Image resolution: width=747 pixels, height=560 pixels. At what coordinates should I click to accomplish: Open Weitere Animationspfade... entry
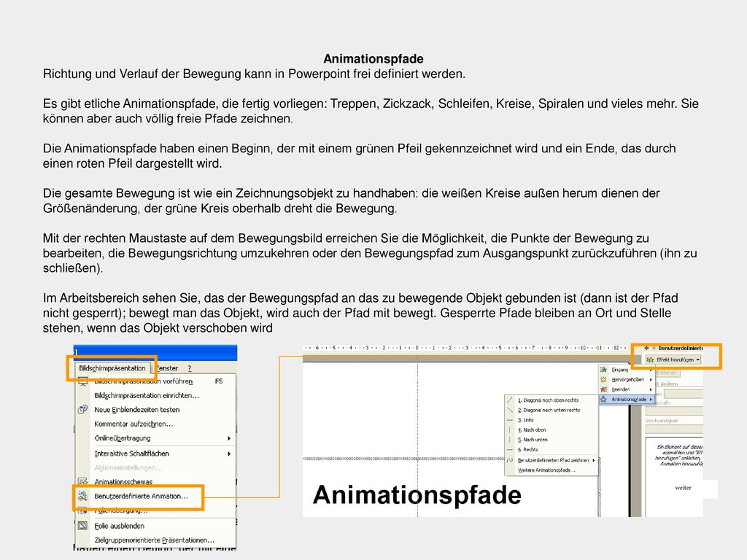coord(551,470)
